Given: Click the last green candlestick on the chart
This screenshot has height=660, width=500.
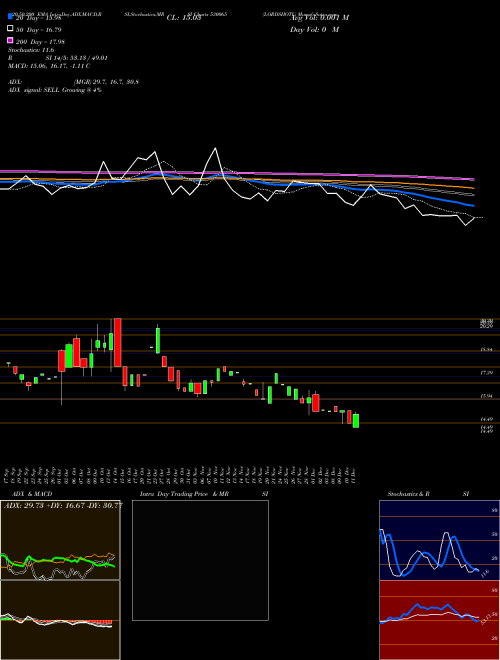Looking at the screenshot, I should coord(356,421).
